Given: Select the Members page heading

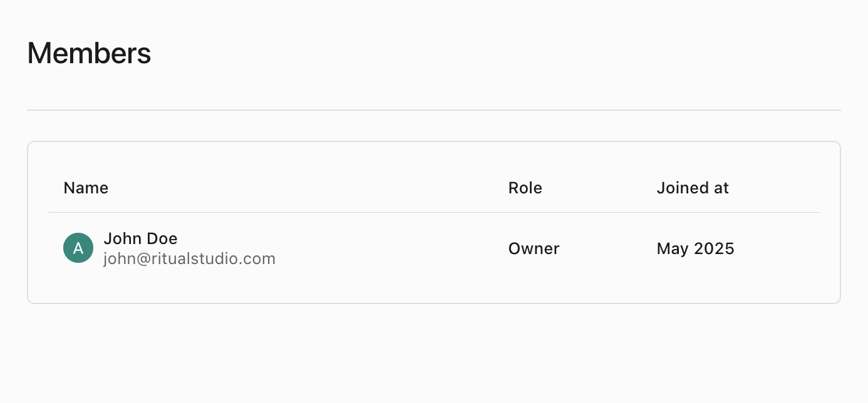Looking at the screenshot, I should point(89,53).
